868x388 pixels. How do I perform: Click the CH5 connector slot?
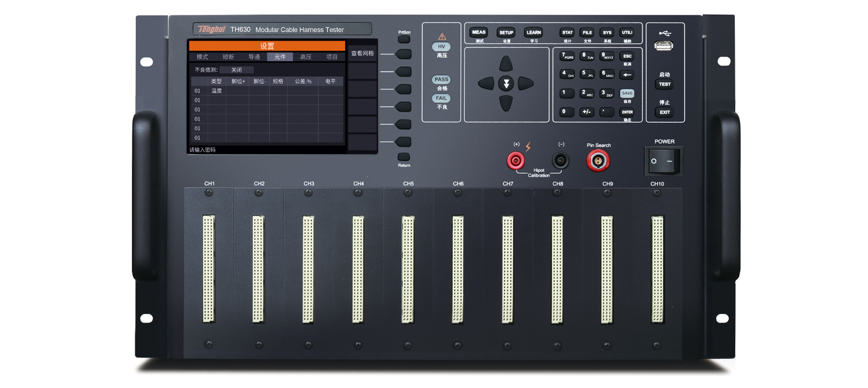click(408, 269)
